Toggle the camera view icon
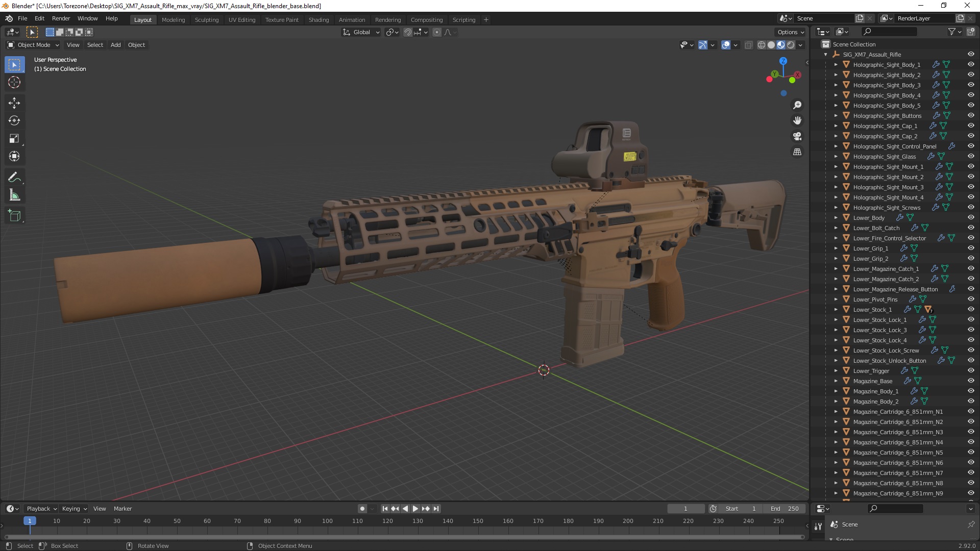Screen dimensions: 980x551 [797, 136]
